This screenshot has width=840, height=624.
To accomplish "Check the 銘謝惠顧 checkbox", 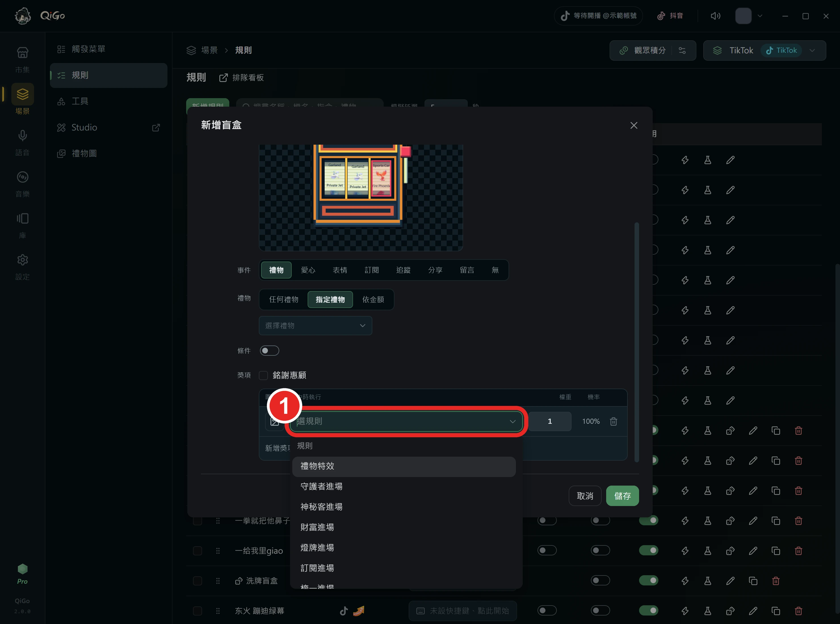I will tap(263, 375).
